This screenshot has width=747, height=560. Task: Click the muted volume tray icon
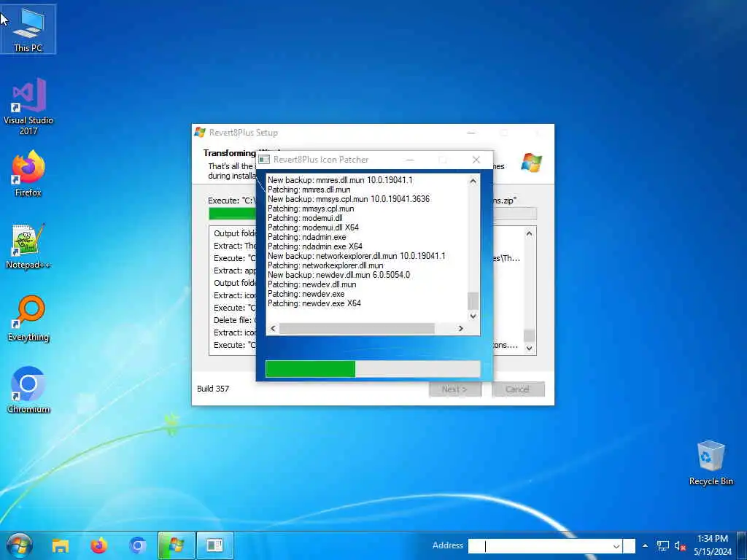click(x=680, y=545)
